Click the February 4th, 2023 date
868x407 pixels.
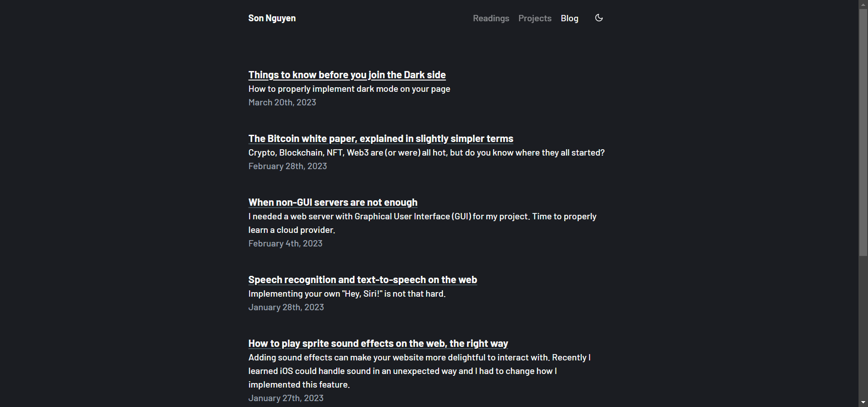point(285,244)
